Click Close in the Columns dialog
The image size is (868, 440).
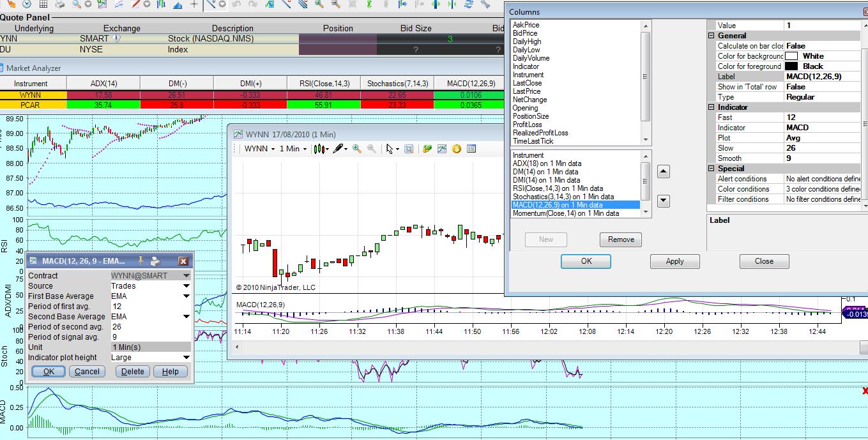(764, 261)
